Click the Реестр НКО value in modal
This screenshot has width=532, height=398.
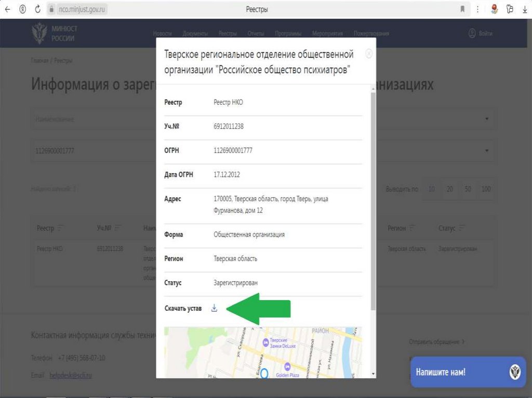[x=228, y=102]
